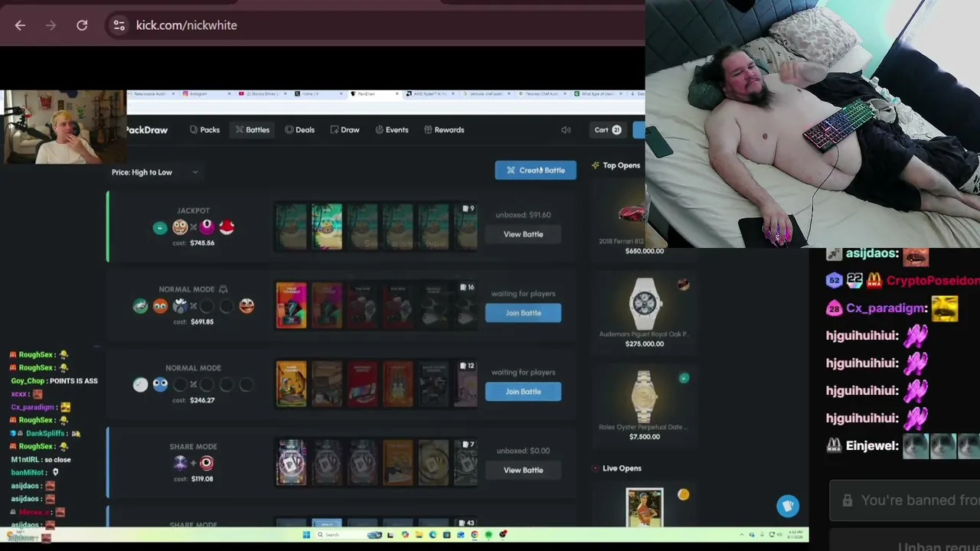This screenshot has width=980, height=551.
Task: Click the PackDraw logo
Action: tap(146, 130)
